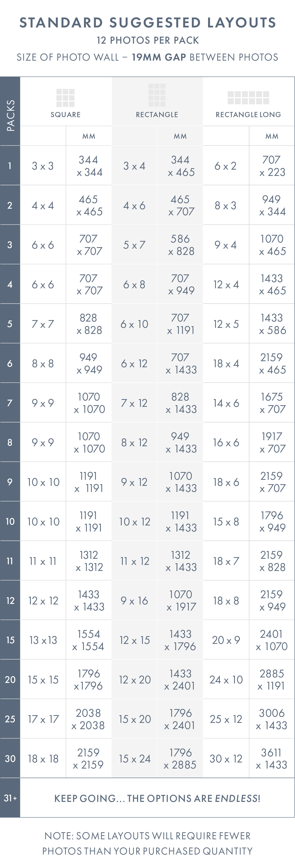
Task: Click the Standard Suggested Layouts title
Action: (x=148, y=23)
